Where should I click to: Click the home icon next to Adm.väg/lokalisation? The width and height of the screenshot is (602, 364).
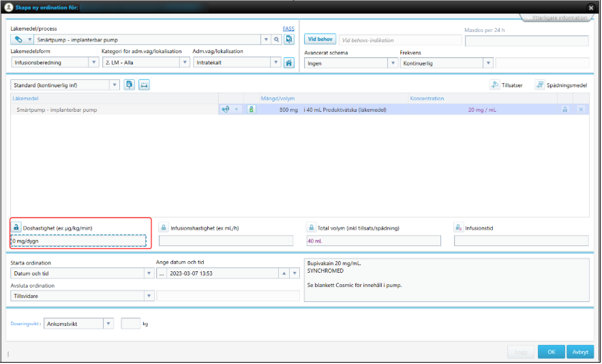click(x=289, y=63)
